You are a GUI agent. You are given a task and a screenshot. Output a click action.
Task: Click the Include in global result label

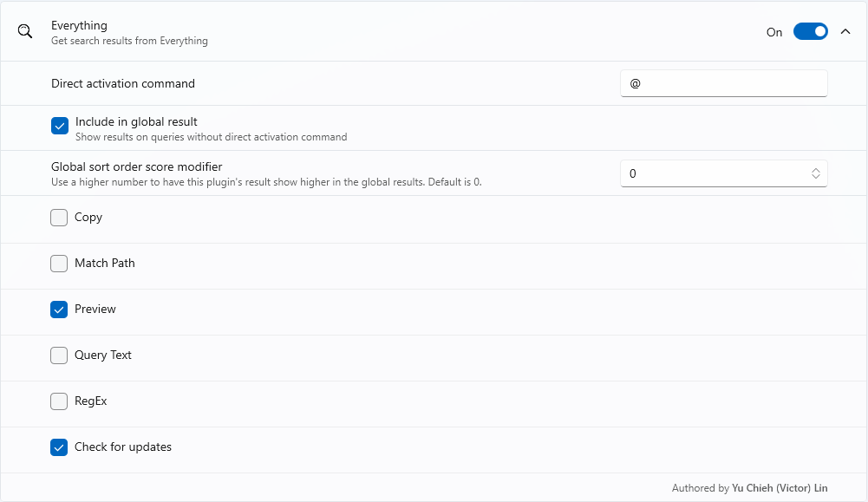pyautogui.click(x=134, y=121)
